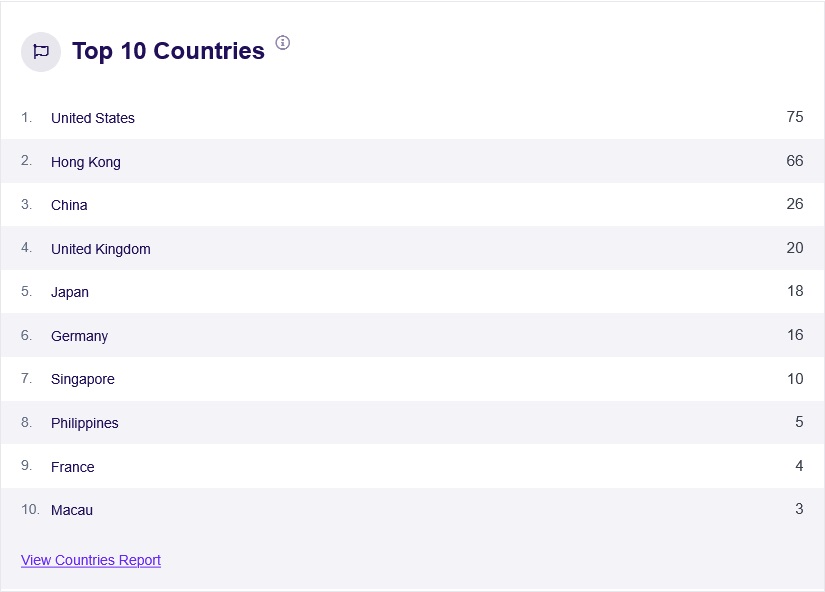
Task: Click the Macau entry
Action: (72, 510)
